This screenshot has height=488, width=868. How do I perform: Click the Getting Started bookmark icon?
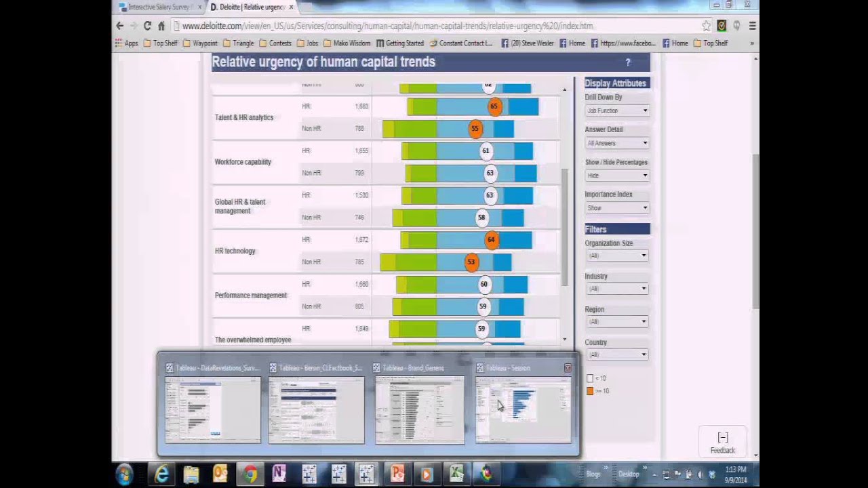(380, 43)
